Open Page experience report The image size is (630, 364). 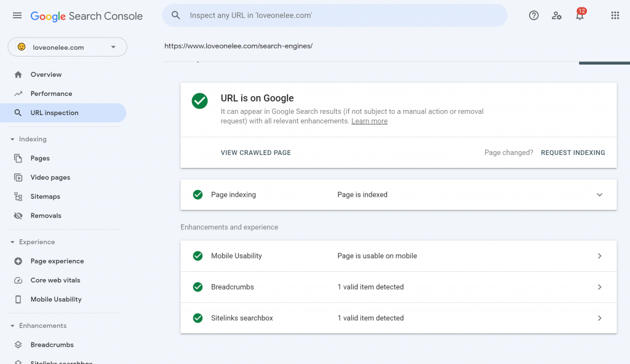[x=57, y=261]
